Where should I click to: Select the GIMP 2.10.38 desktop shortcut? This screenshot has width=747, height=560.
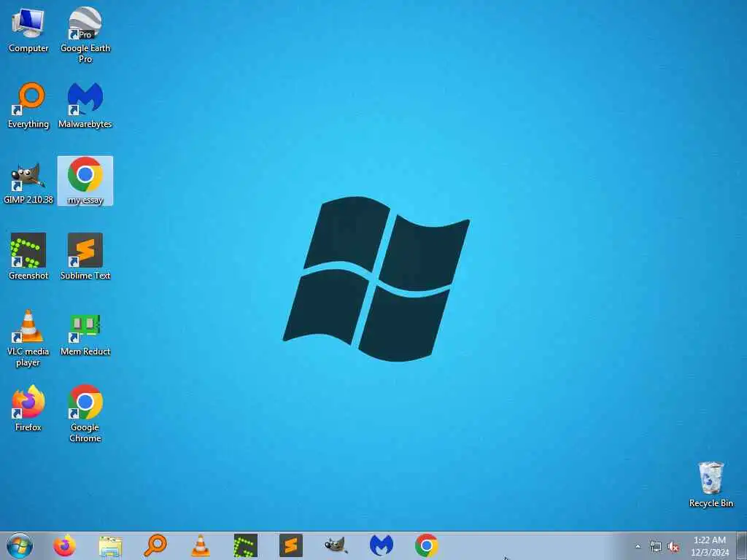tap(28, 182)
